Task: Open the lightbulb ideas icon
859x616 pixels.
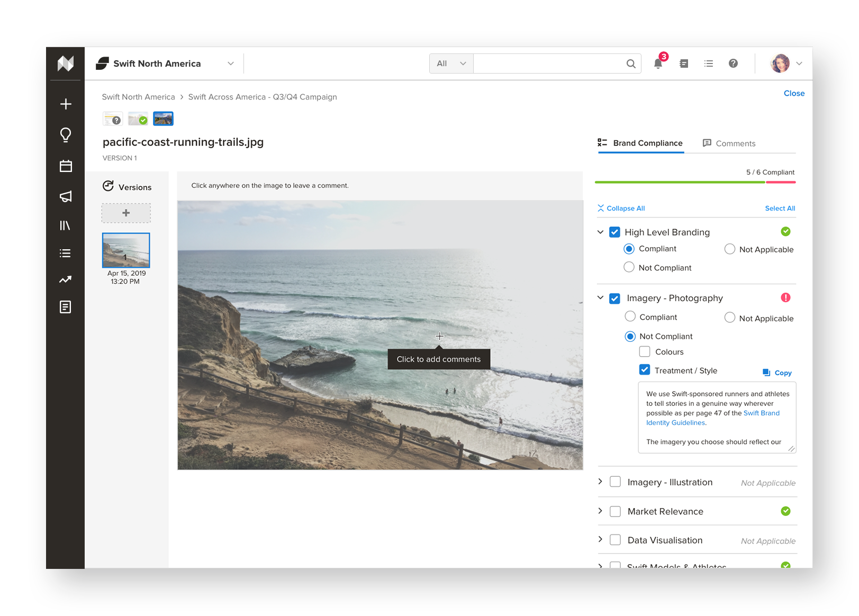Action: click(x=66, y=135)
